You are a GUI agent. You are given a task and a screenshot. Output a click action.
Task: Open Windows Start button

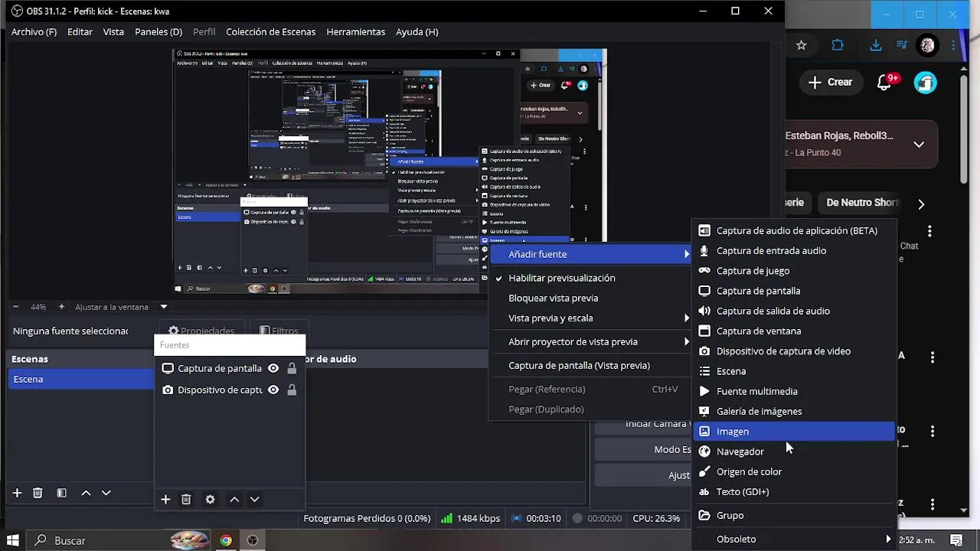[12, 540]
